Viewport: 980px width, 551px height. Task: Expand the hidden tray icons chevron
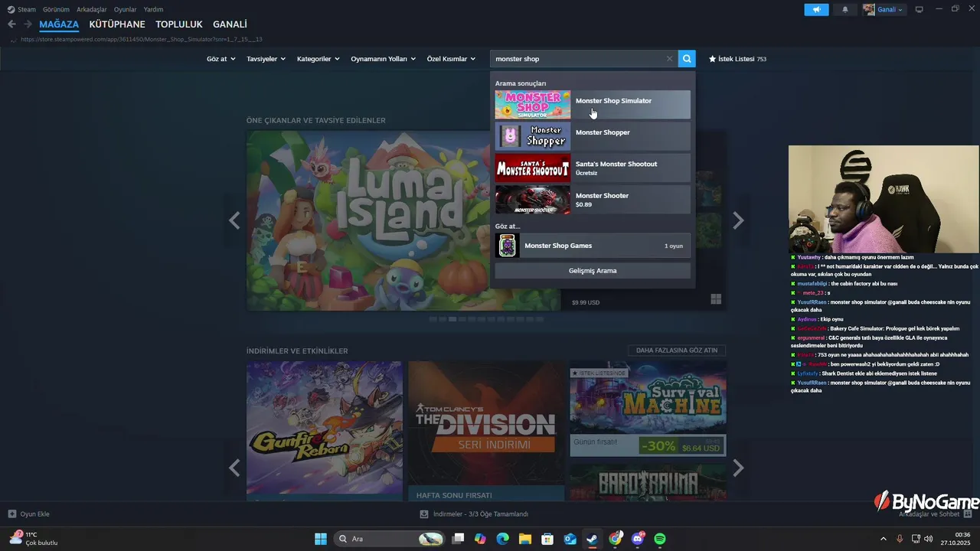pos(883,539)
